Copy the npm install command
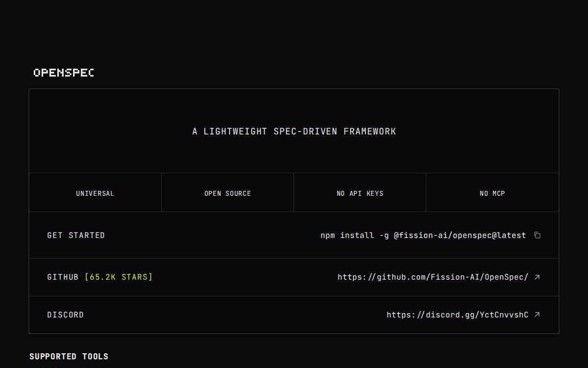Screen dimensions: 588x368 pyautogui.click(x=537, y=235)
